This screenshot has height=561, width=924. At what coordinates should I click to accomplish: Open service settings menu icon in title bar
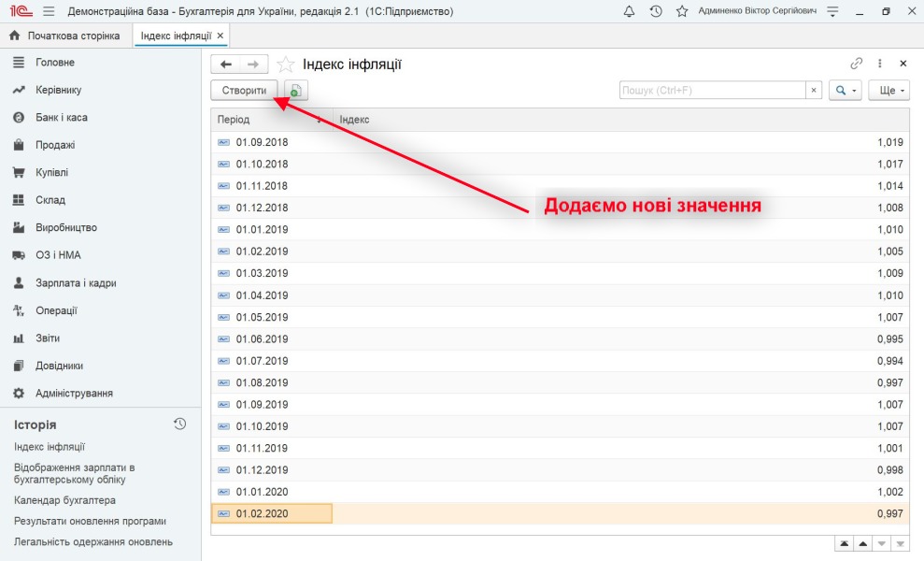click(x=832, y=11)
